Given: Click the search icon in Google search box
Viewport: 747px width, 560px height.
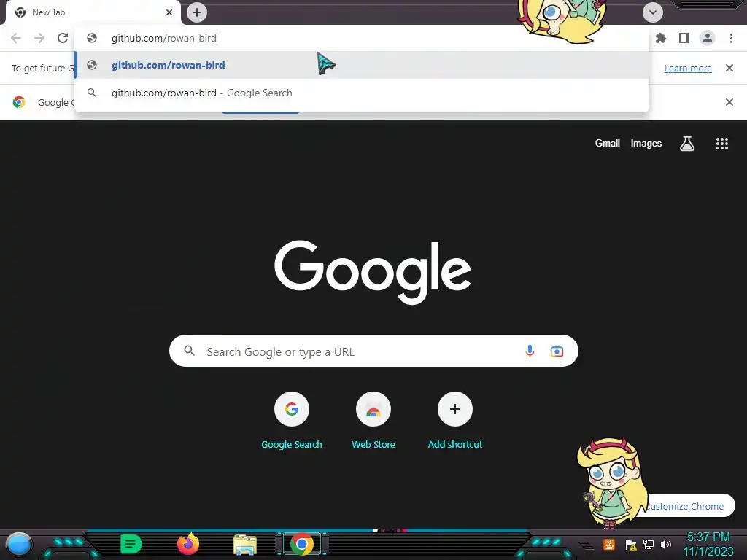Looking at the screenshot, I should (x=189, y=351).
